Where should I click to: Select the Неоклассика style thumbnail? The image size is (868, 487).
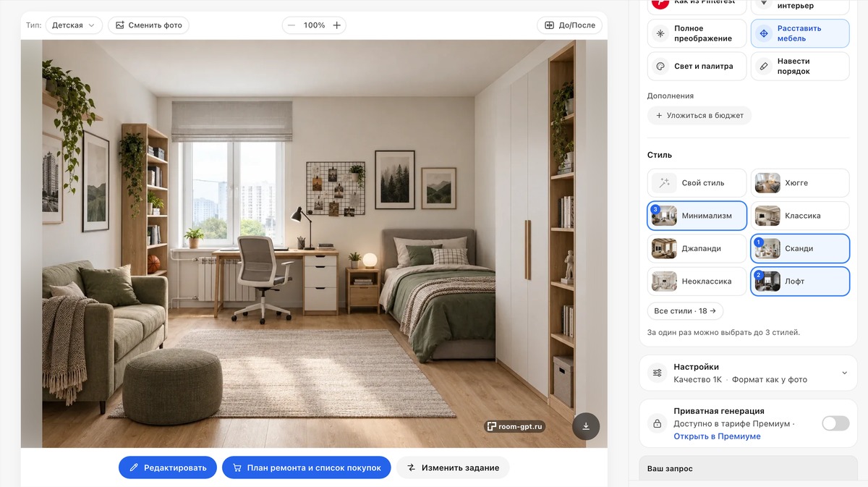pos(664,281)
